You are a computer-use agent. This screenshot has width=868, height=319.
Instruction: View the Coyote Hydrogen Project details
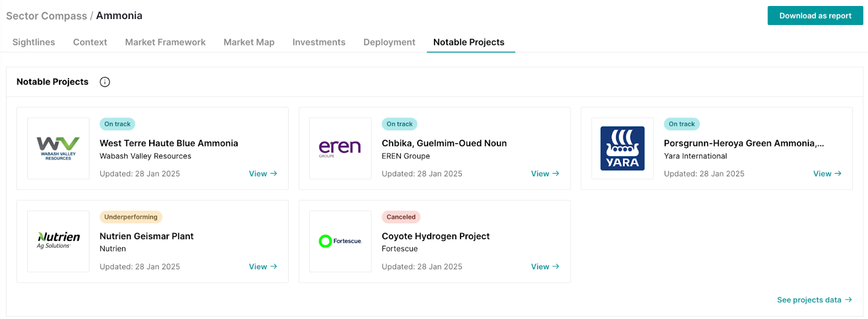click(x=545, y=267)
